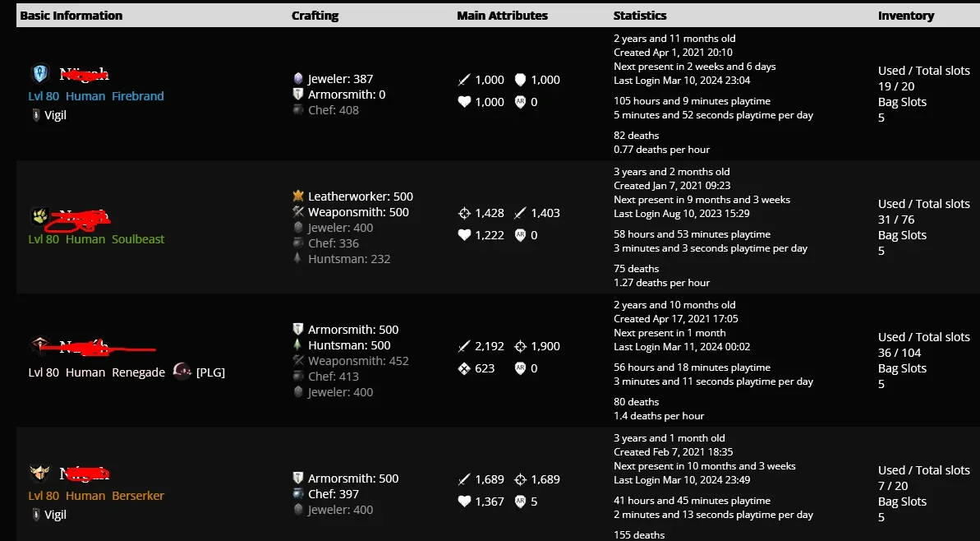Click the Vigil order label under Firebrand
The width and height of the screenshot is (980, 541).
[55, 115]
